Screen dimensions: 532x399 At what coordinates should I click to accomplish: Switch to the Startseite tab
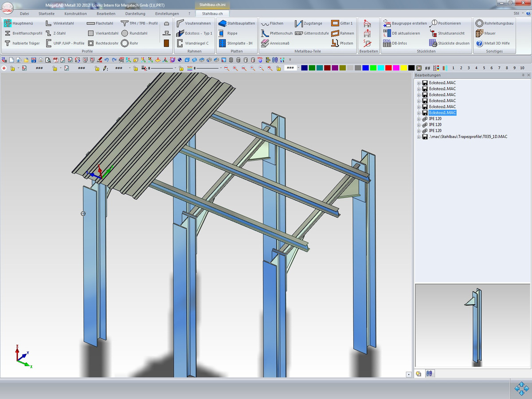(x=47, y=14)
